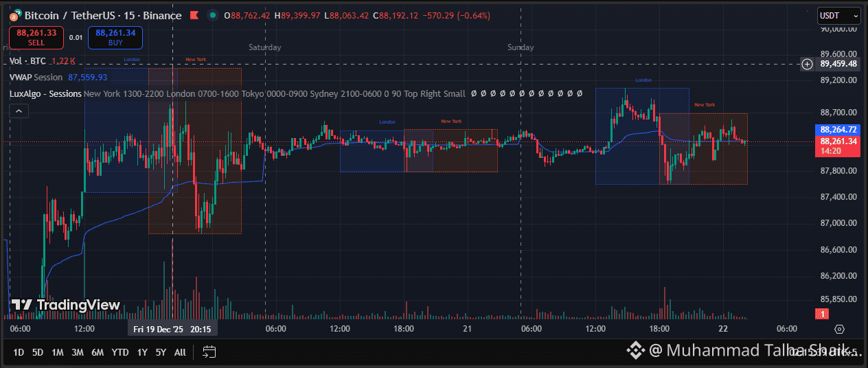This screenshot has height=368, width=868.
Task: Click the TradingView logo
Action: coord(66,305)
